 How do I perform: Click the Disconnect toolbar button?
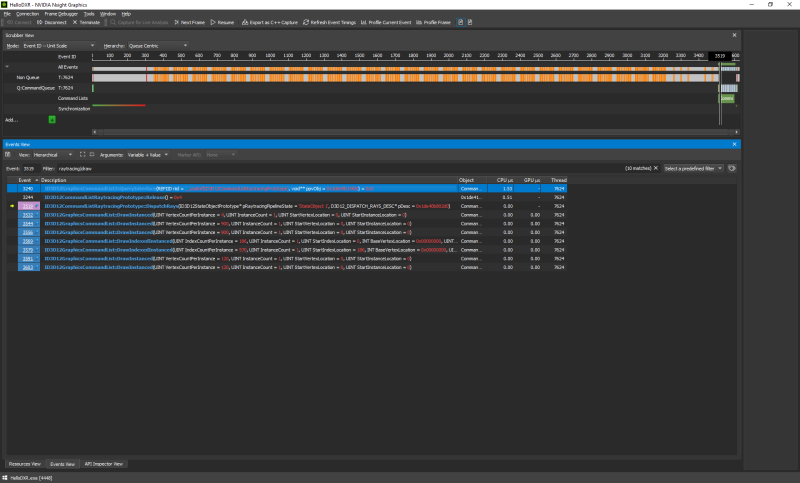[53, 22]
